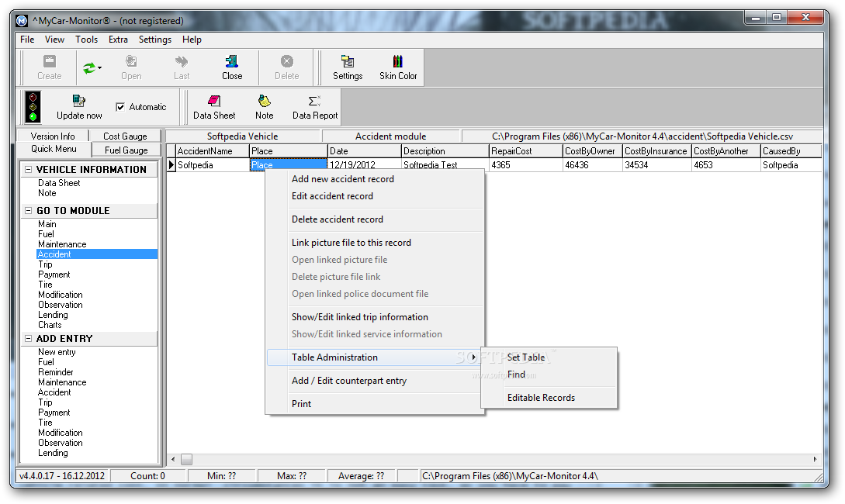Viewport: 845px width, 504px height.
Task: Click the 4365 RepairCost cell
Action: (526, 164)
